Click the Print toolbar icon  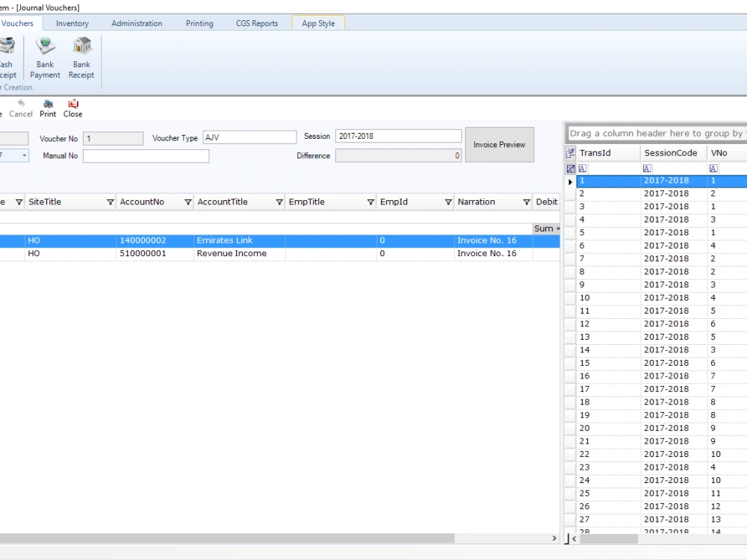pos(48,108)
